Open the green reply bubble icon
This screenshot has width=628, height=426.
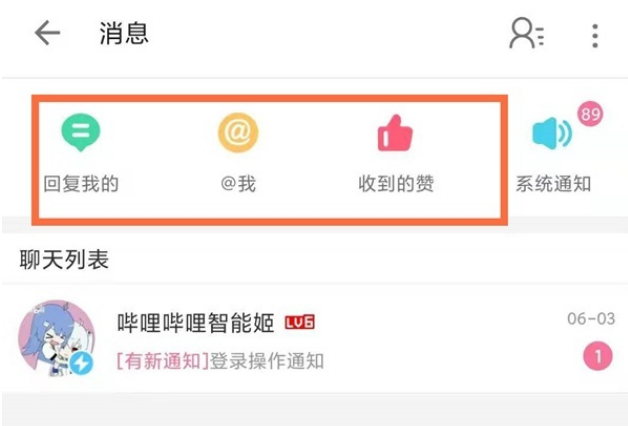81,132
